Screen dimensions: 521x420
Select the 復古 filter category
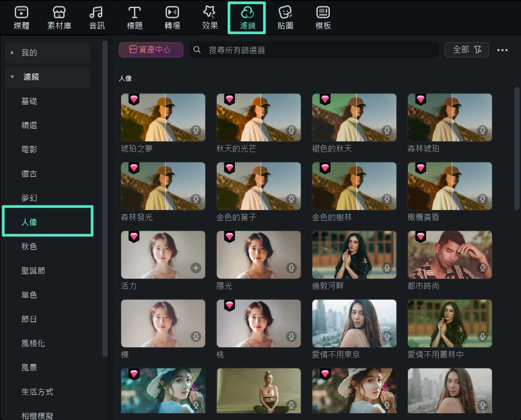(29, 174)
